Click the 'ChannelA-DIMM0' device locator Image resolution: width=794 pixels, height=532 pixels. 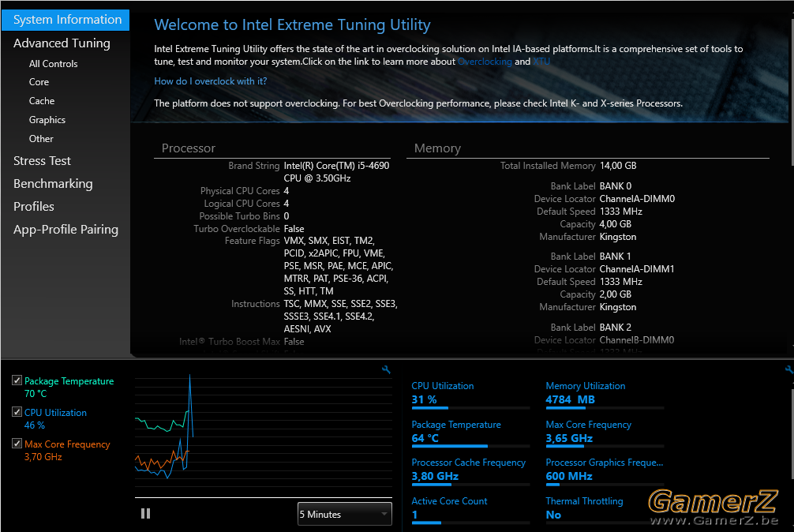click(x=637, y=199)
